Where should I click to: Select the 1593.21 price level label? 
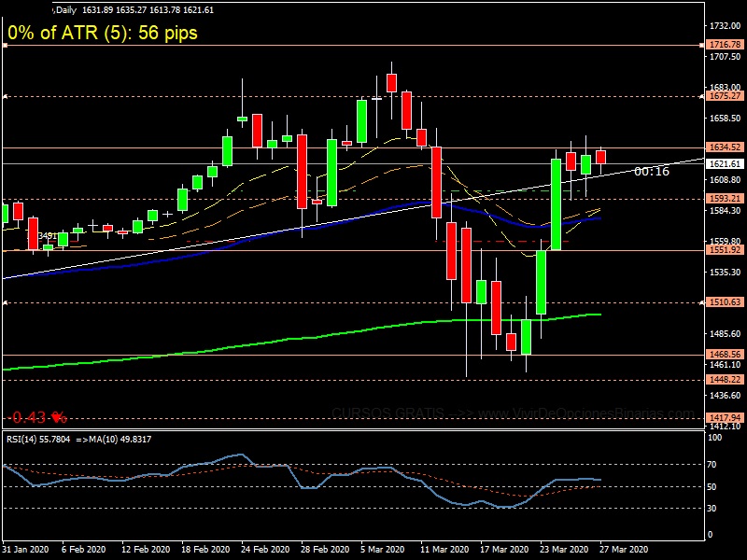(x=725, y=198)
